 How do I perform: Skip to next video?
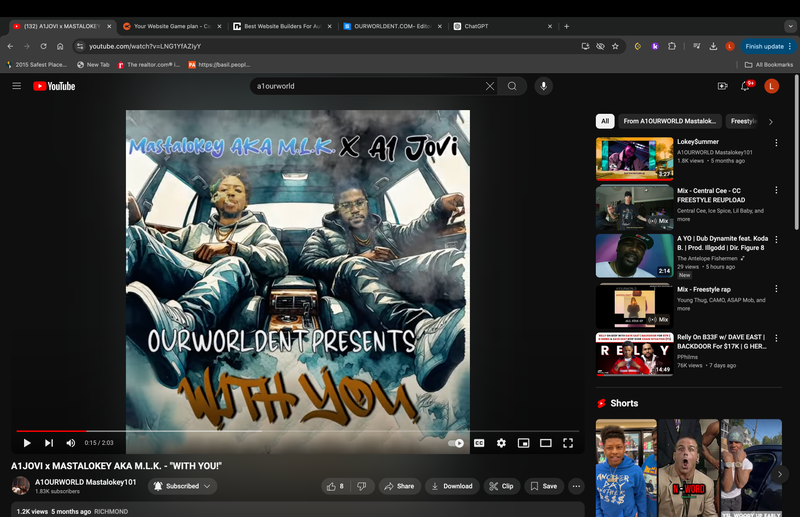coord(48,443)
